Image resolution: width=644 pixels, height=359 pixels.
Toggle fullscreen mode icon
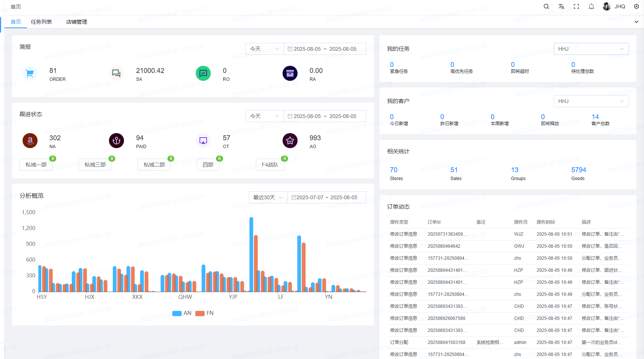(576, 6)
